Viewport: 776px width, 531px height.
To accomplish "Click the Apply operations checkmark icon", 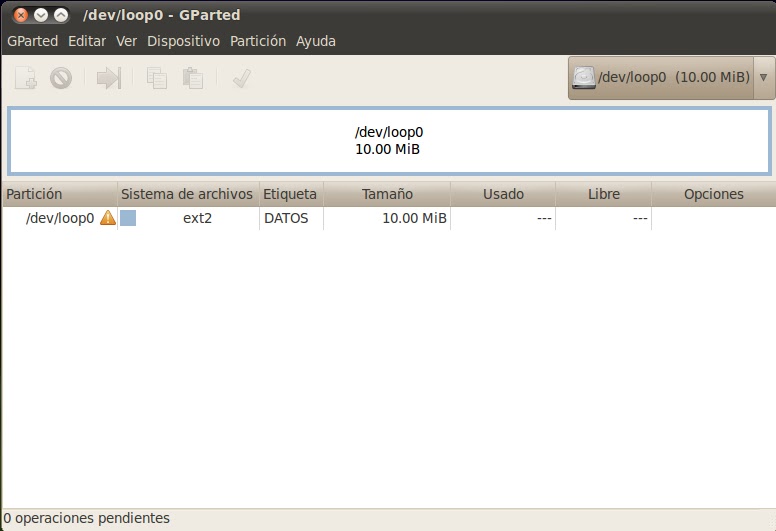I will 242,78.
